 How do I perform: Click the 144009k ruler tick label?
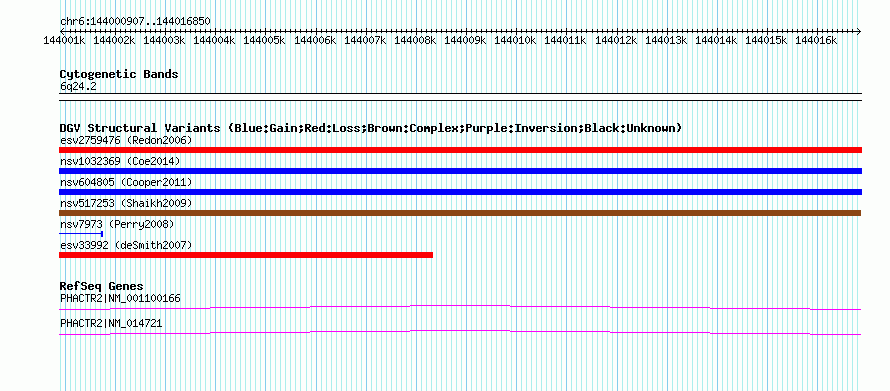[x=465, y=40]
